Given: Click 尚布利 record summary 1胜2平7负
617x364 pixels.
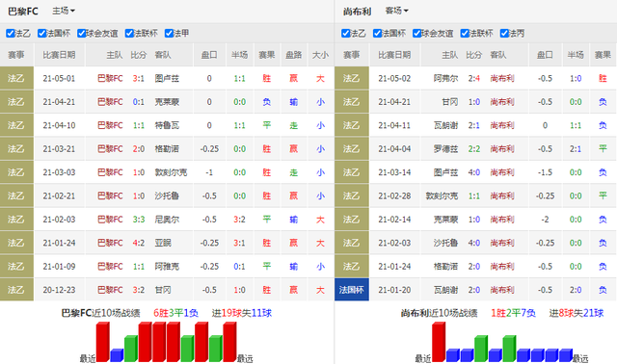Looking at the screenshot, I should pyautogui.click(x=513, y=313).
